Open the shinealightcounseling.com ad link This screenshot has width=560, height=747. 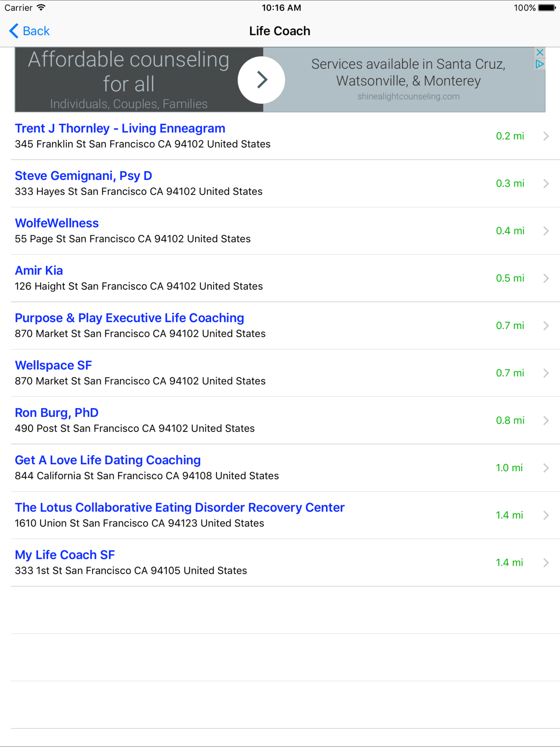(x=408, y=97)
